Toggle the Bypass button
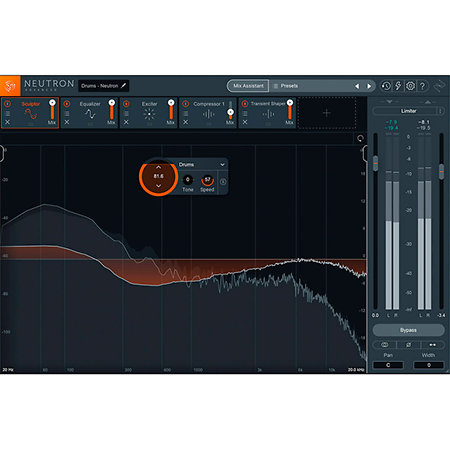 tap(408, 330)
